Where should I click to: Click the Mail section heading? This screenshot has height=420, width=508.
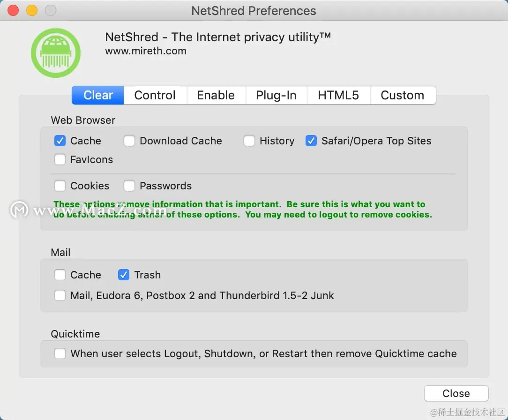coord(60,252)
